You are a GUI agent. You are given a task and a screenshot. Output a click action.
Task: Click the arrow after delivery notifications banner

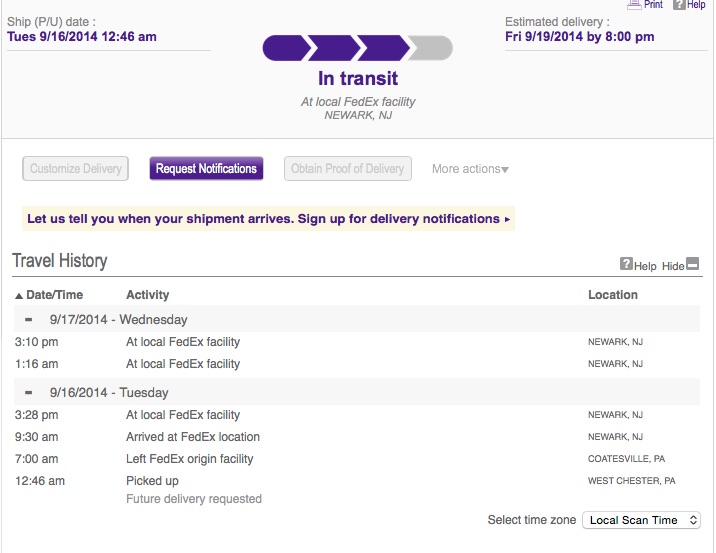click(x=507, y=219)
